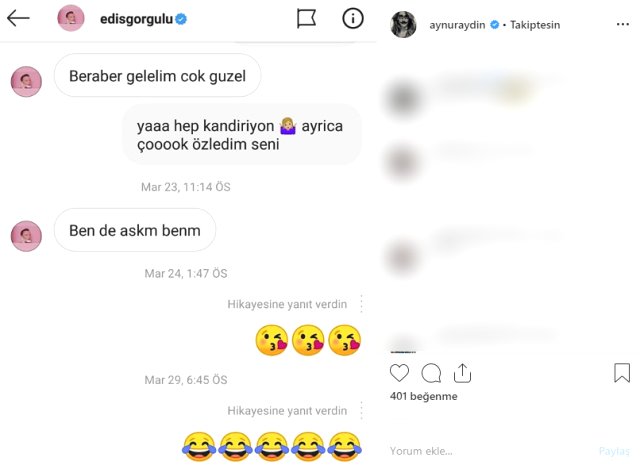Open the edisgorgulu username link
640x469 pixels.
(136, 19)
